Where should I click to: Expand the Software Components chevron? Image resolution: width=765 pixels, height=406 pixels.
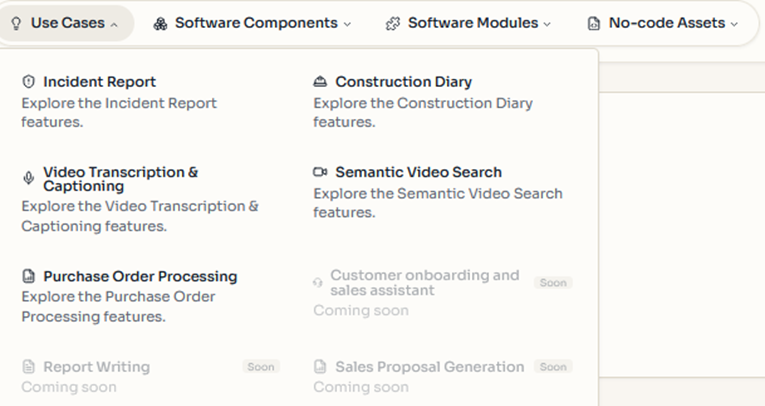tap(347, 24)
